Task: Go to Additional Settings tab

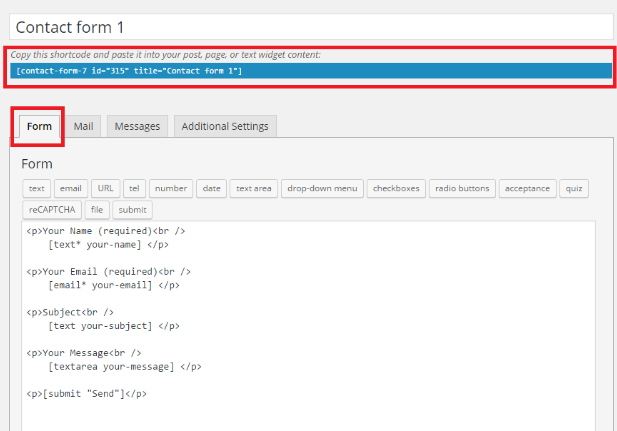Action: (x=225, y=126)
